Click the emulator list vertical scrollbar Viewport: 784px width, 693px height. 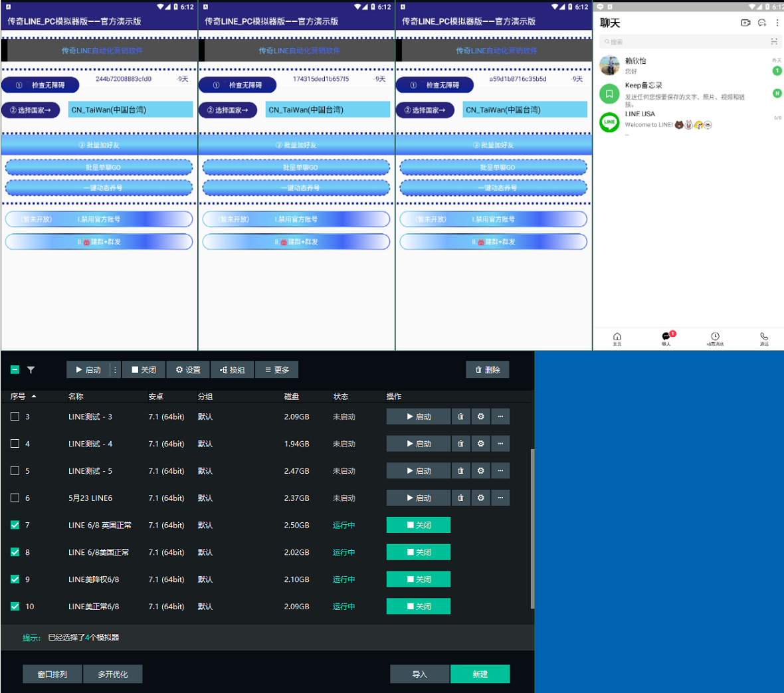coord(532,528)
